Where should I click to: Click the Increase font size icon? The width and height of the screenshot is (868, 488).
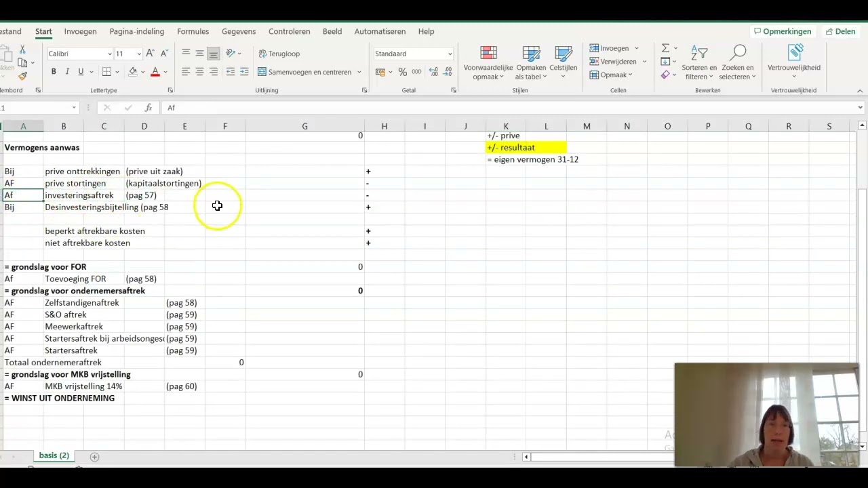(x=151, y=54)
